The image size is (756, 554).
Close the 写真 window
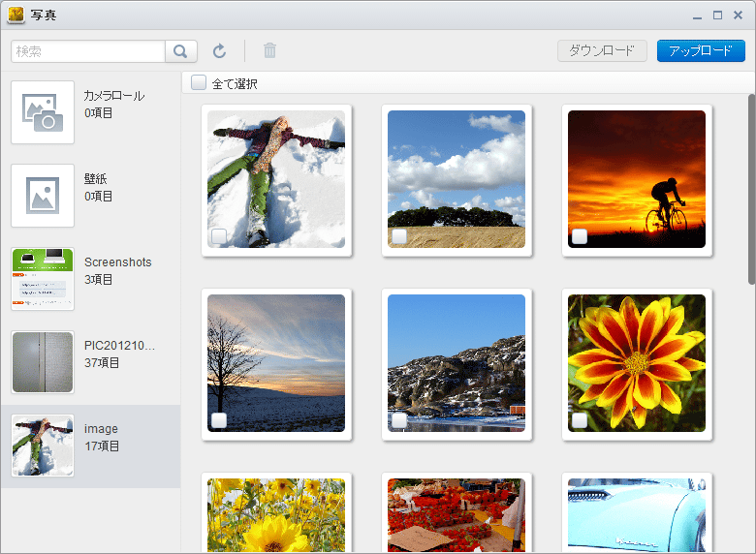coord(738,15)
